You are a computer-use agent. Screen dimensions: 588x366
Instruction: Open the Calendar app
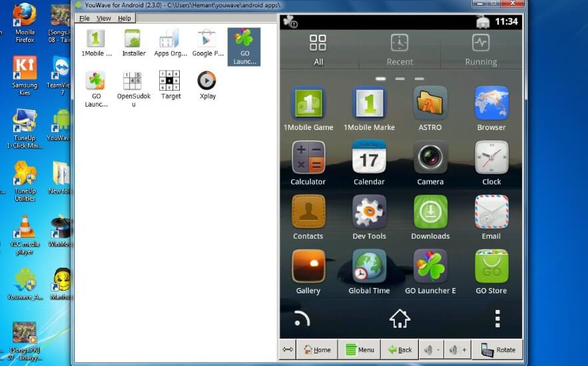click(370, 163)
